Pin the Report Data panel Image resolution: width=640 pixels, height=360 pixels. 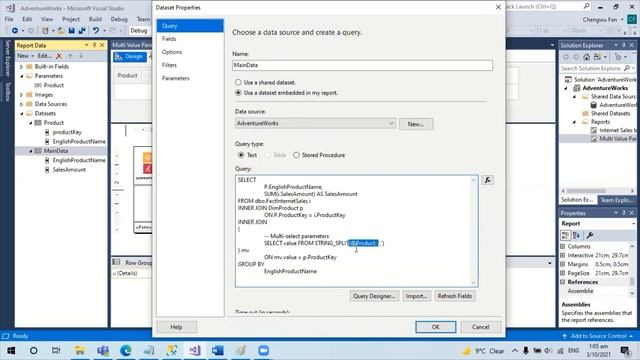click(94, 45)
